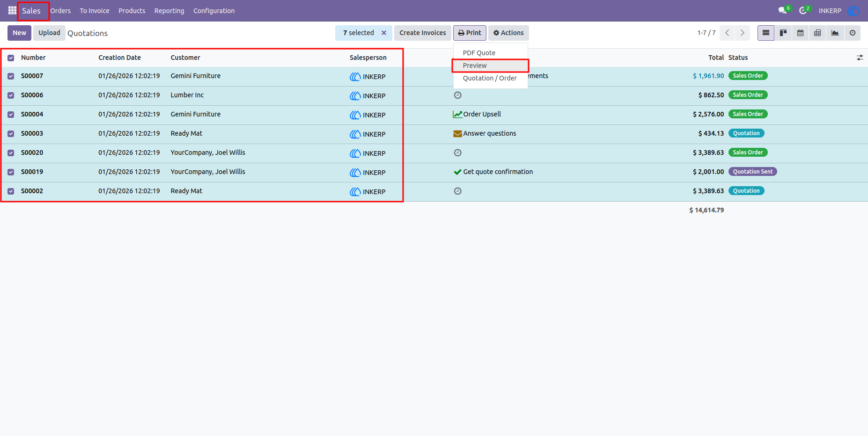Open optional columns settings icon
This screenshot has width=868, height=436.
(x=860, y=58)
